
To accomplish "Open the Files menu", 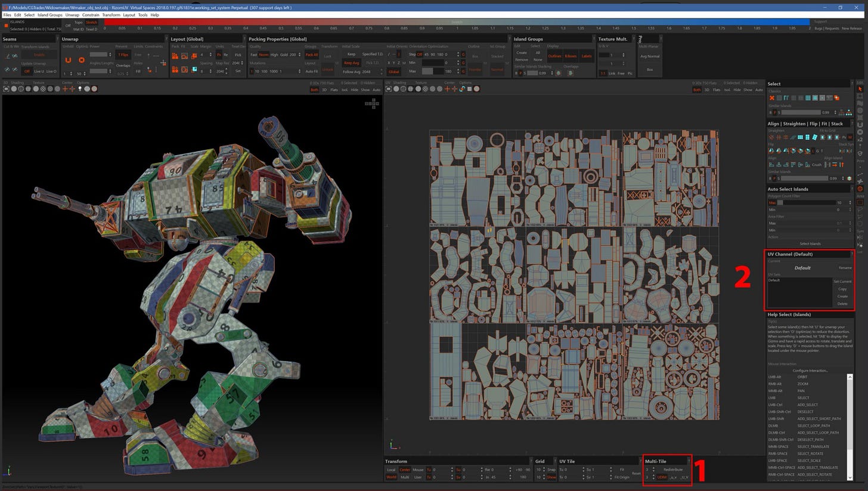I will point(7,15).
